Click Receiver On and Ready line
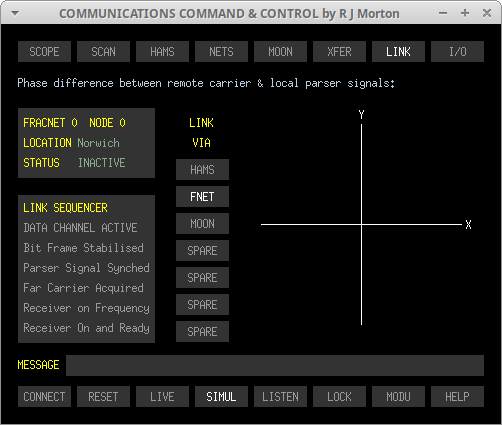502x425 pixels. (86, 328)
